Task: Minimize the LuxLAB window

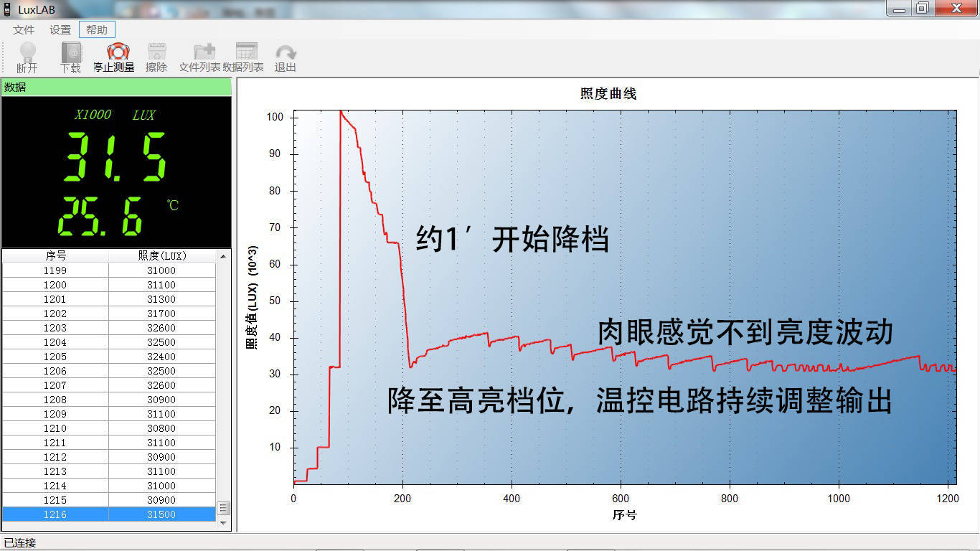Action: click(899, 8)
